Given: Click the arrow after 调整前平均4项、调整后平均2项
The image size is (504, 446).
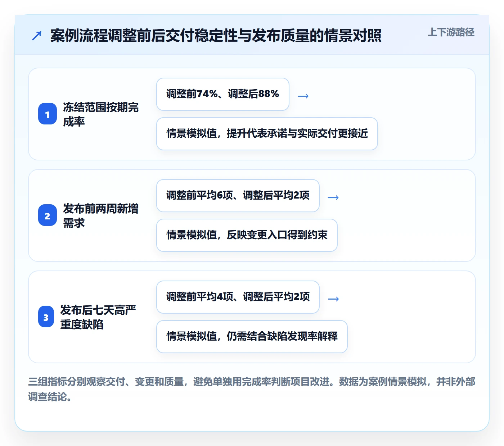Looking at the screenshot, I should click(x=334, y=299).
